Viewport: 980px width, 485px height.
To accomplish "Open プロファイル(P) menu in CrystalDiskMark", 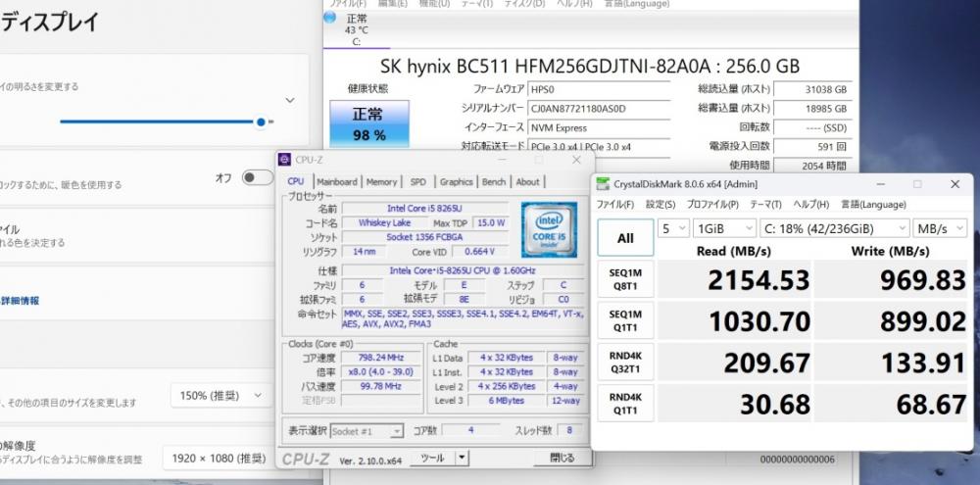I will 711,205.
